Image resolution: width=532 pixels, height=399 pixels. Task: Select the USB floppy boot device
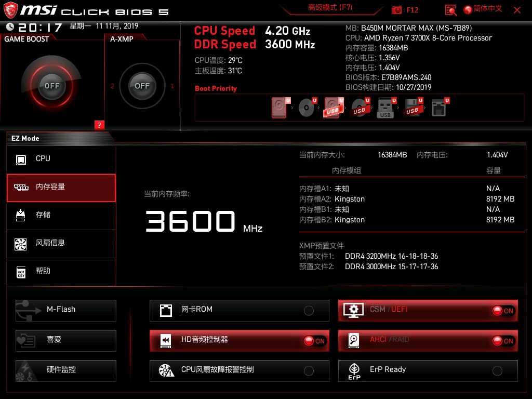pos(413,108)
